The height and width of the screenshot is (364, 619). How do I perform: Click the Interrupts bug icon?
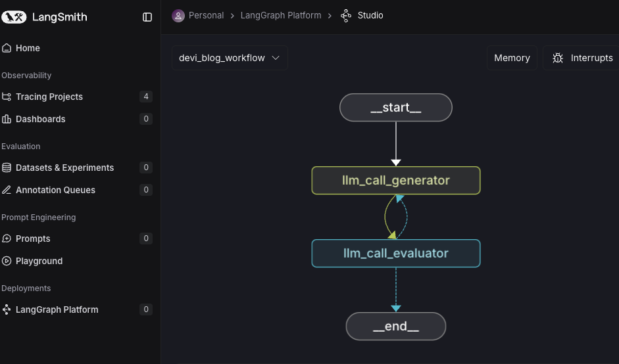click(x=558, y=58)
